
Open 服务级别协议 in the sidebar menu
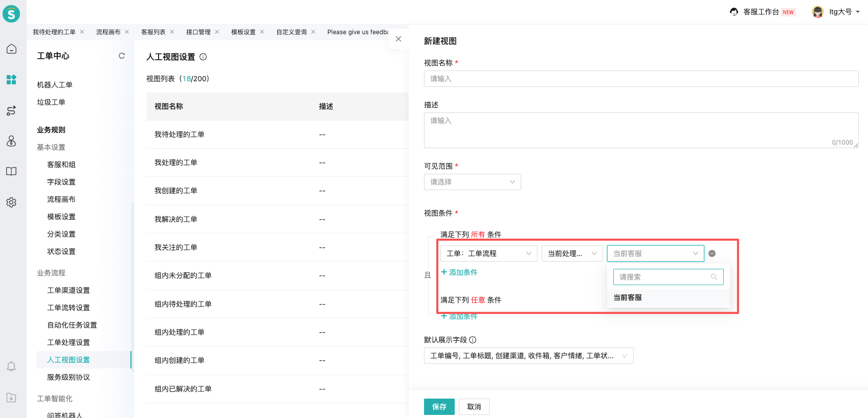pos(69,377)
